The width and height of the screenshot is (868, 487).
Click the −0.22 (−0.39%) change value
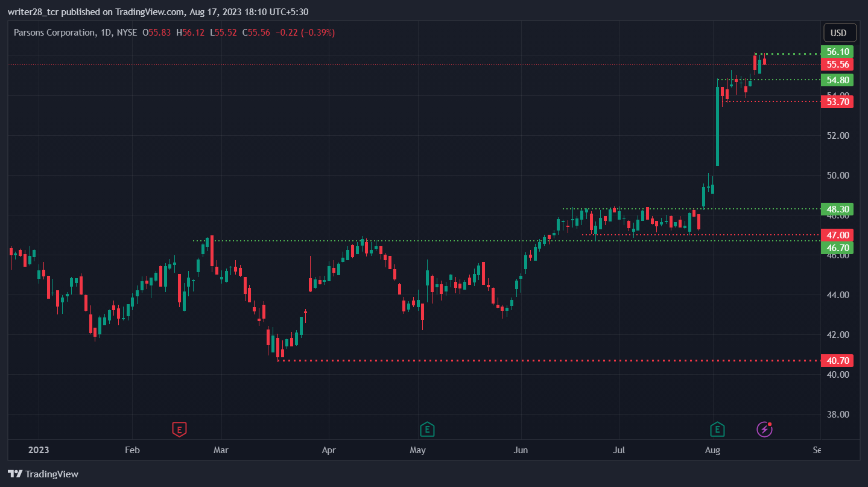(x=305, y=33)
